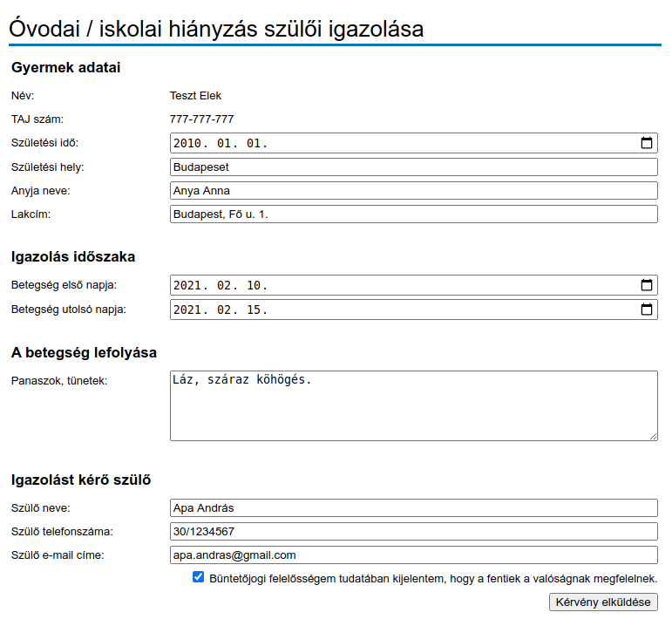Screen dimensions: 672x626
Task: Click the Lakcím address field
Action: tap(413, 214)
